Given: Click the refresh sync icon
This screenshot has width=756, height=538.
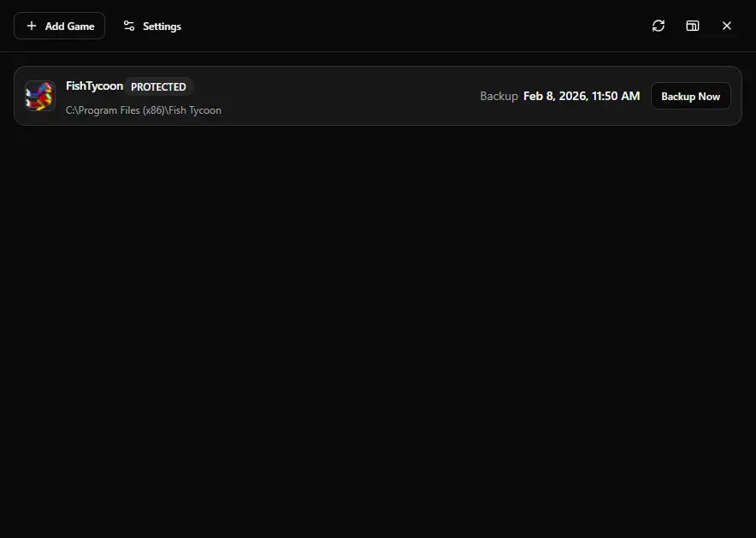Looking at the screenshot, I should 659,26.
